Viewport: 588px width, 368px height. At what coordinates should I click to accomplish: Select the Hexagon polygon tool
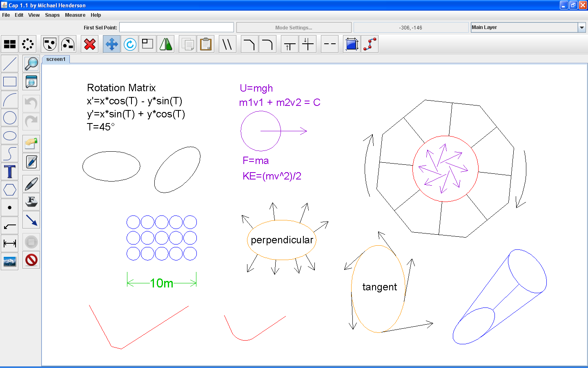pos(10,190)
